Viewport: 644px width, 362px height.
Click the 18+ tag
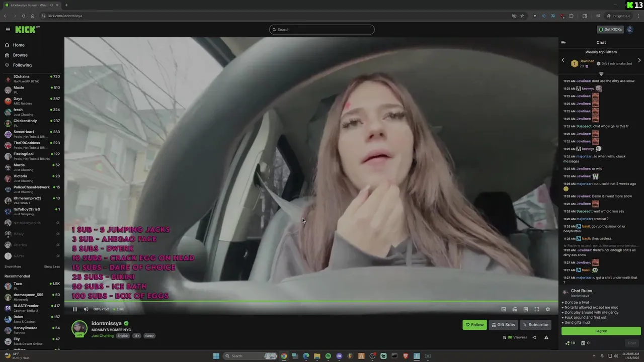pyautogui.click(x=137, y=336)
